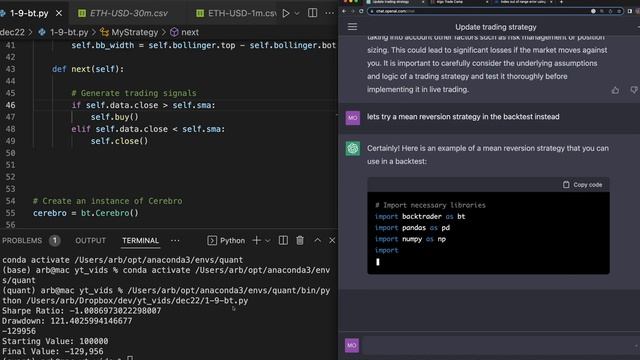Click the Python terminal profile label
This screenshot has height=360, width=640.
[227, 241]
